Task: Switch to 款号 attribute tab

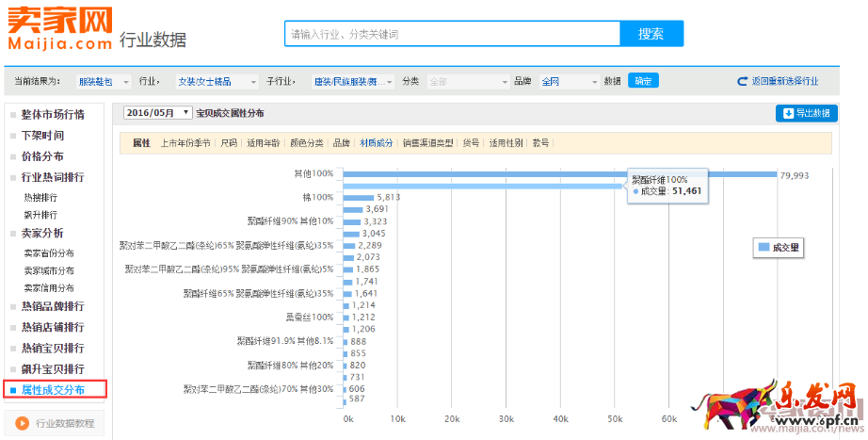Action: [540, 143]
